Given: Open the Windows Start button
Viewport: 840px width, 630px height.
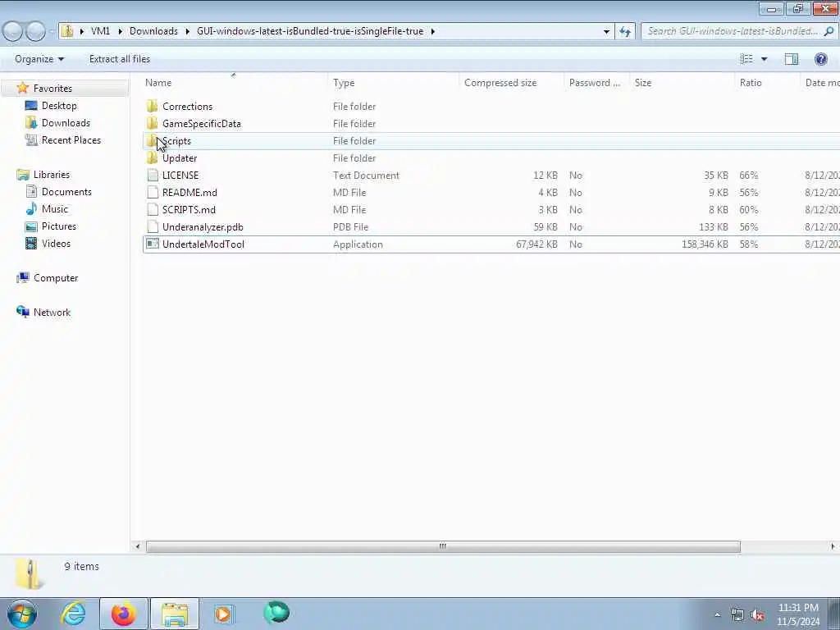Looking at the screenshot, I should click(x=22, y=614).
